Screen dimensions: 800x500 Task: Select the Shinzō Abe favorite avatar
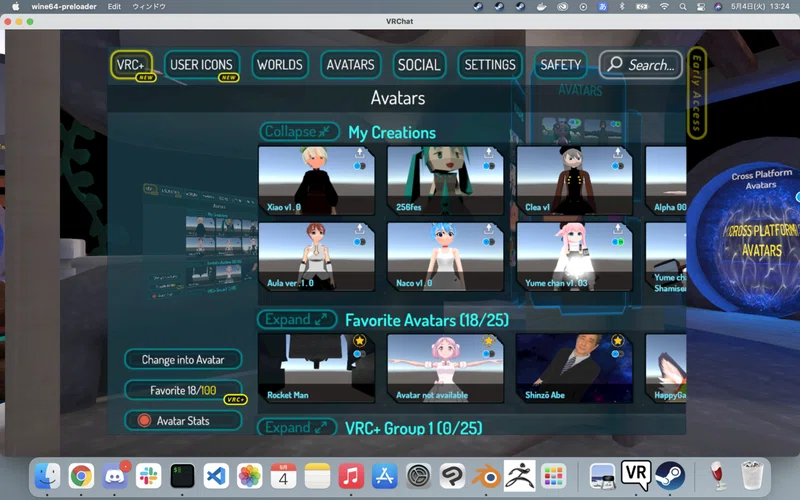point(574,368)
